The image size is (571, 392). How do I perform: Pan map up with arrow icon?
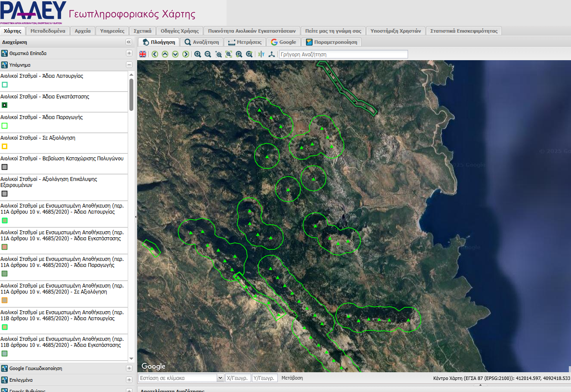(x=165, y=54)
